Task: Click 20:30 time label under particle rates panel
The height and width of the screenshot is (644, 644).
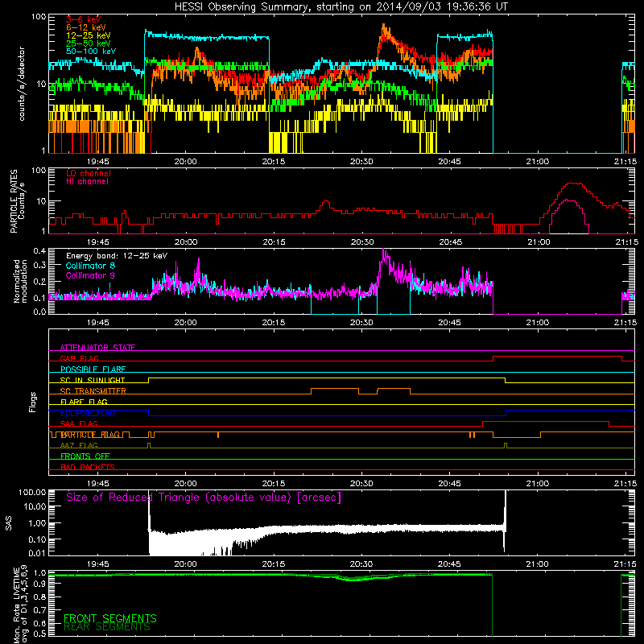Action: click(x=361, y=242)
